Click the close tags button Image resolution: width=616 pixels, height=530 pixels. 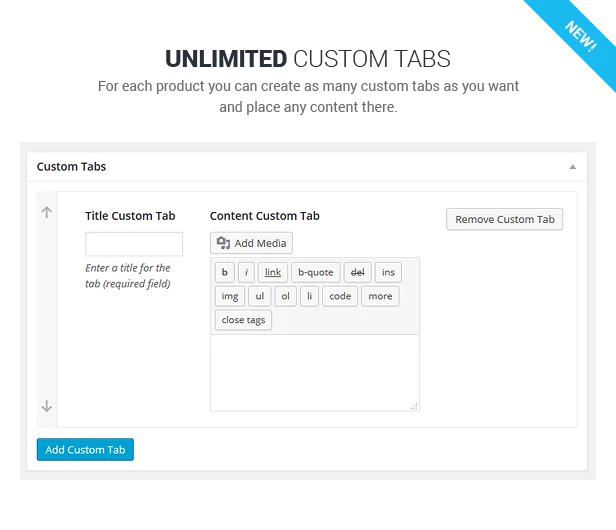[x=243, y=320]
